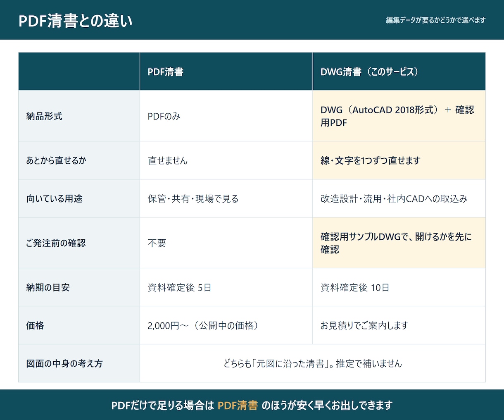
Task: Click the footer text 'PDFだけで足りる場合は'
Action: 163,405
